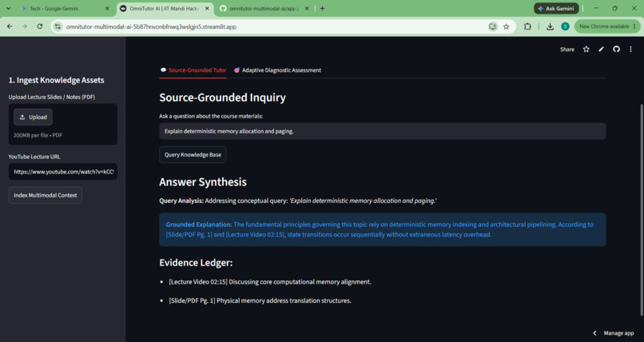This screenshot has width=644, height=342.
Task: Select the Source-Grounded Tutor tab
Action: point(193,70)
